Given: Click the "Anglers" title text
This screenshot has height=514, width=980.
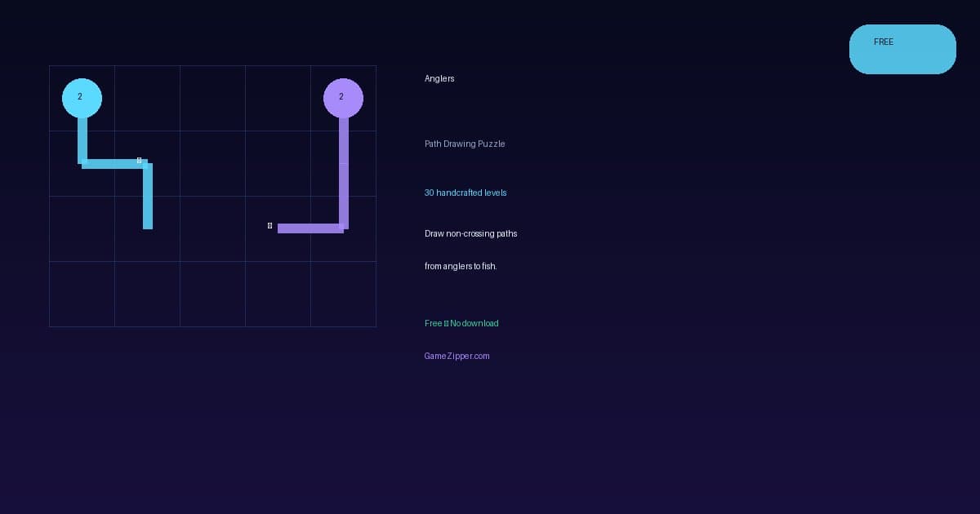Looking at the screenshot, I should pos(439,78).
